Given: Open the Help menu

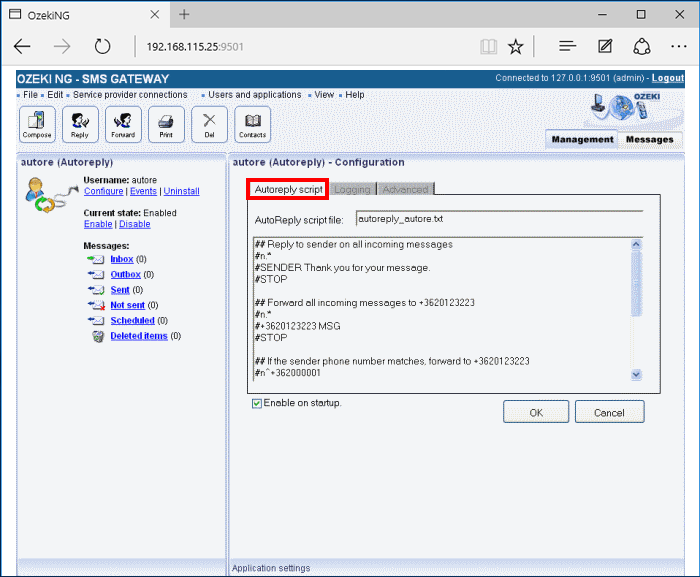Looking at the screenshot, I should [354, 95].
